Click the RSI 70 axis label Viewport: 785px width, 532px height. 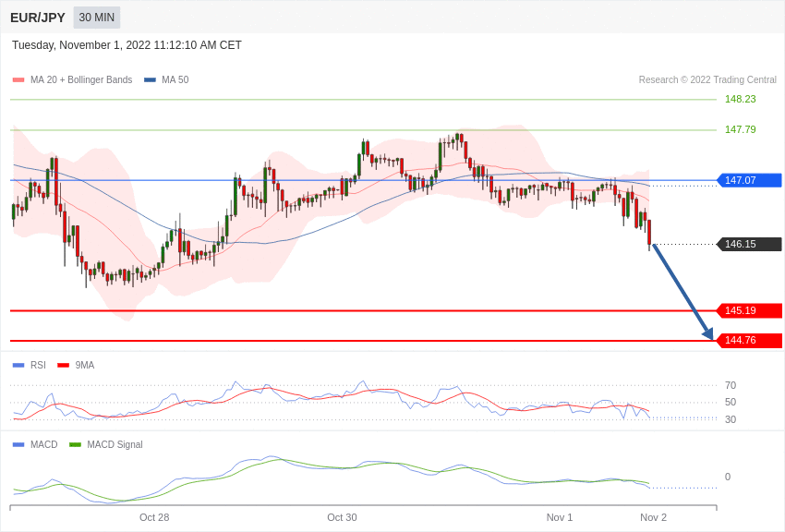point(731,385)
